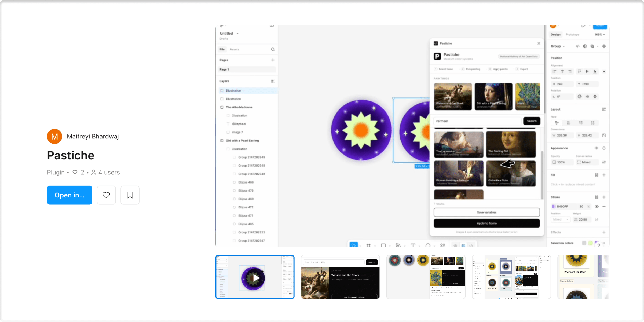Image resolution: width=644 pixels, height=322 pixels.
Task: Open the Prototype tab
Action: (x=572, y=35)
